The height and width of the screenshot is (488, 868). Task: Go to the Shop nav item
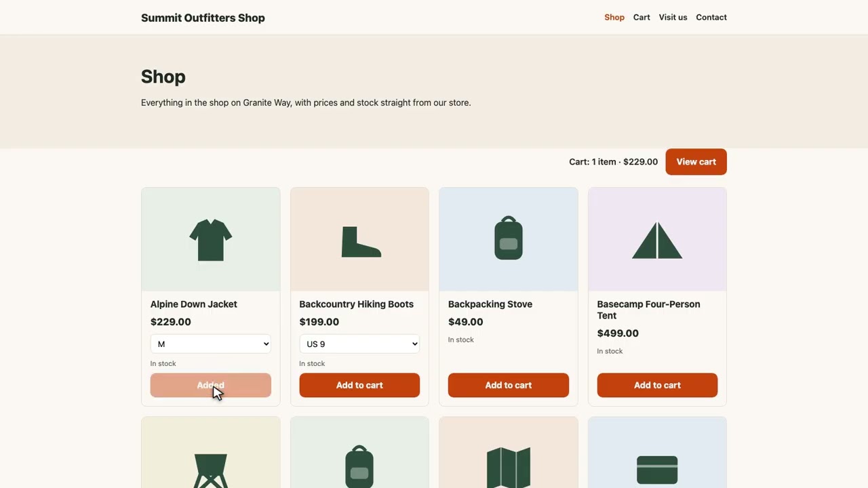pyautogui.click(x=614, y=17)
